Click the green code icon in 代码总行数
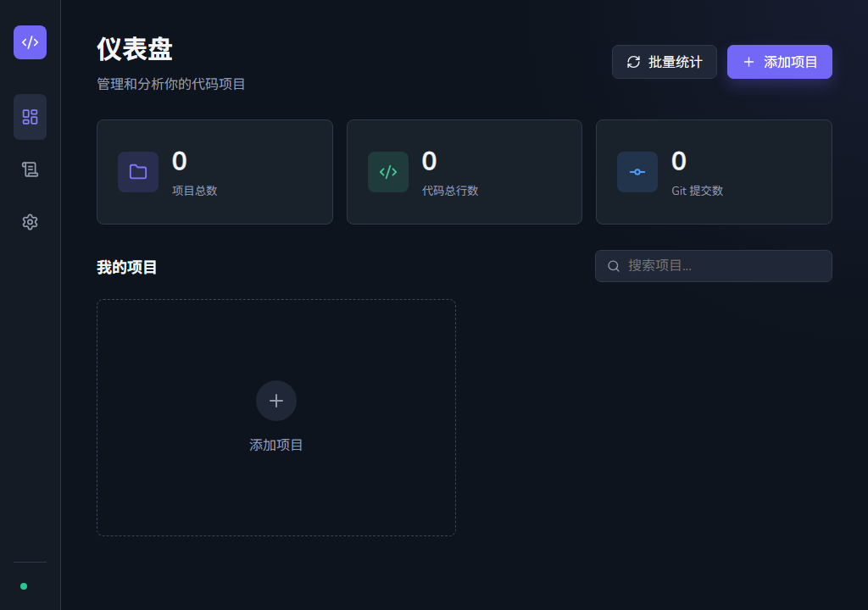 tap(388, 172)
